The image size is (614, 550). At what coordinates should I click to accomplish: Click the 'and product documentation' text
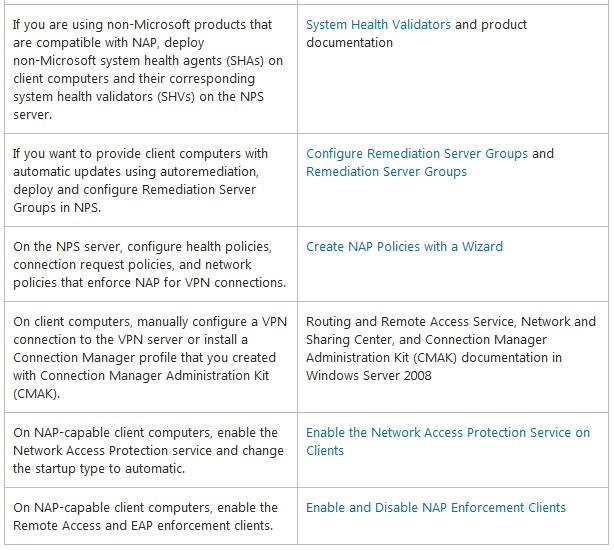[416, 34]
